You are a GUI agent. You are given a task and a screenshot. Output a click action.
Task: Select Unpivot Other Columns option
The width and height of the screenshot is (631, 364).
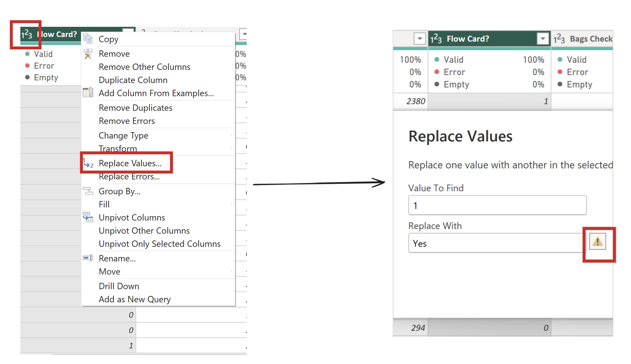click(144, 231)
